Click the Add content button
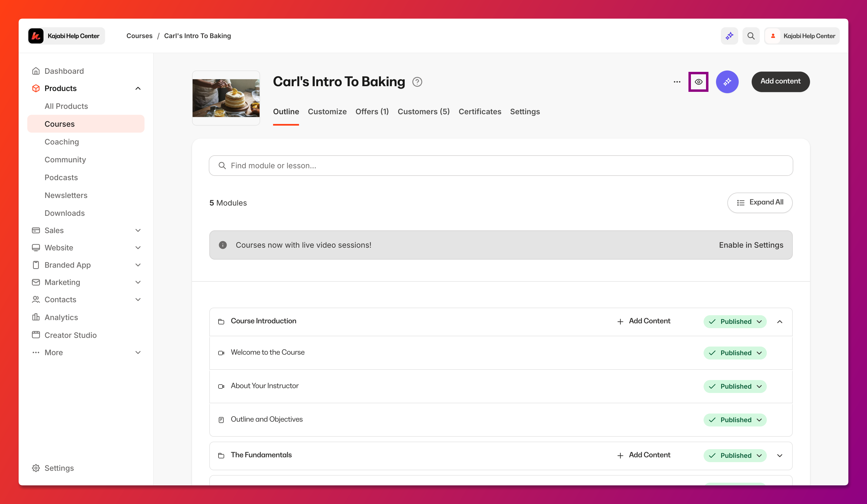 coord(780,82)
